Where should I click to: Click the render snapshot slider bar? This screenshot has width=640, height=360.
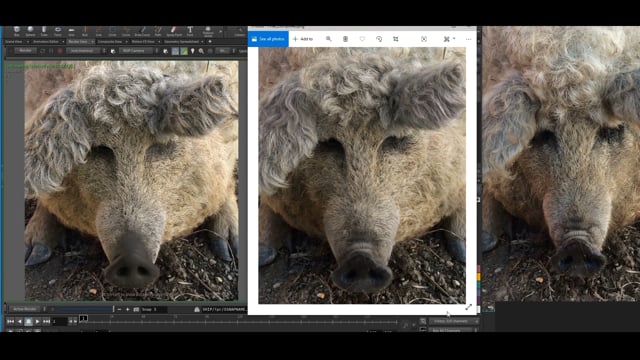click(x=82, y=309)
